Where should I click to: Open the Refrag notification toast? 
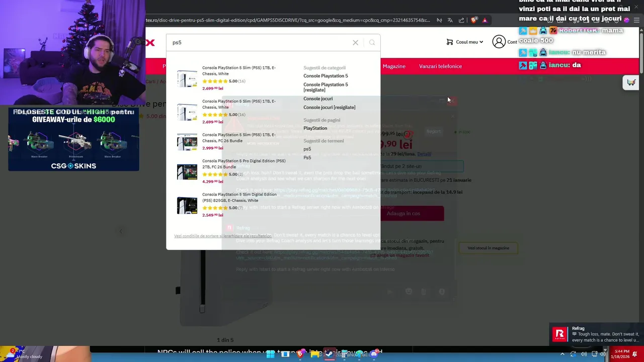tap(596, 334)
